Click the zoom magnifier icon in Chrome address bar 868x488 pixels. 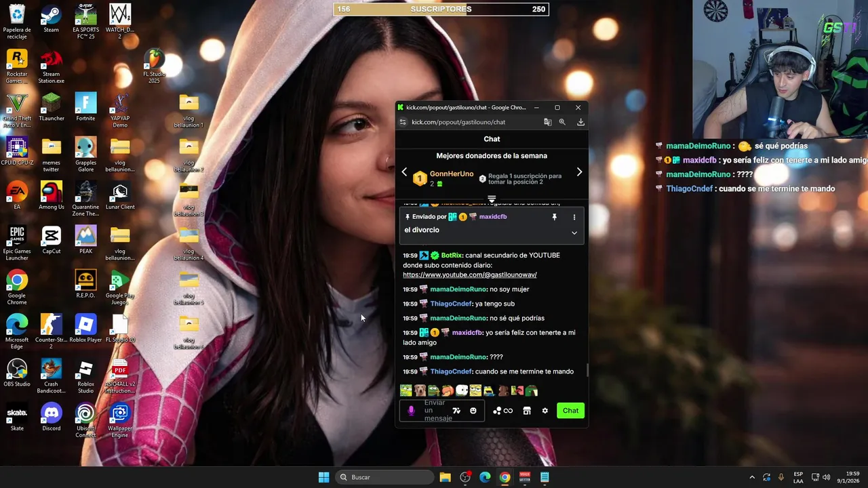(562, 122)
